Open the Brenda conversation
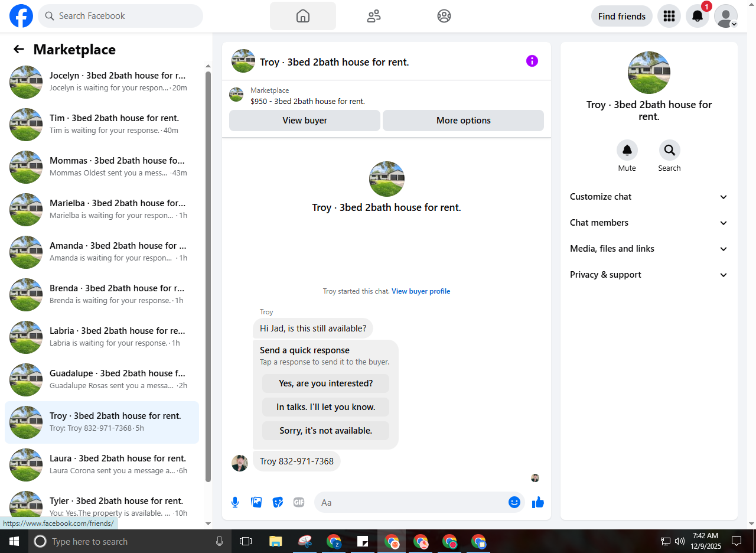Image resolution: width=756 pixels, height=553 pixels. (x=102, y=295)
